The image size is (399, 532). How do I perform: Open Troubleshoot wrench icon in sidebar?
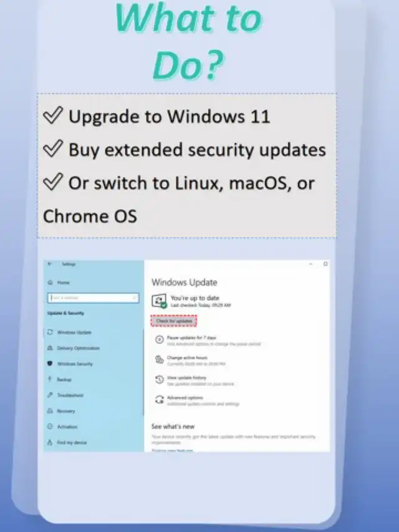[50, 395]
